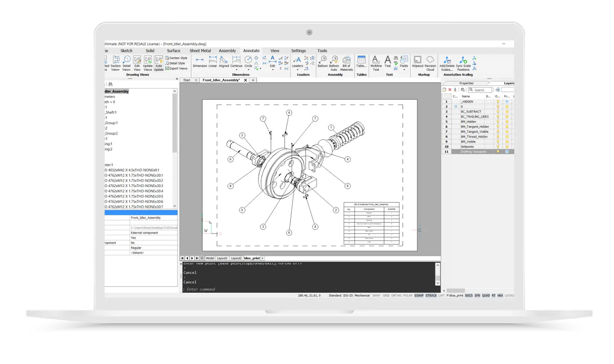Screen dimensions: 614x364
Task: Click Section Style in Drawing Views
Action: (x=176, y=58)
